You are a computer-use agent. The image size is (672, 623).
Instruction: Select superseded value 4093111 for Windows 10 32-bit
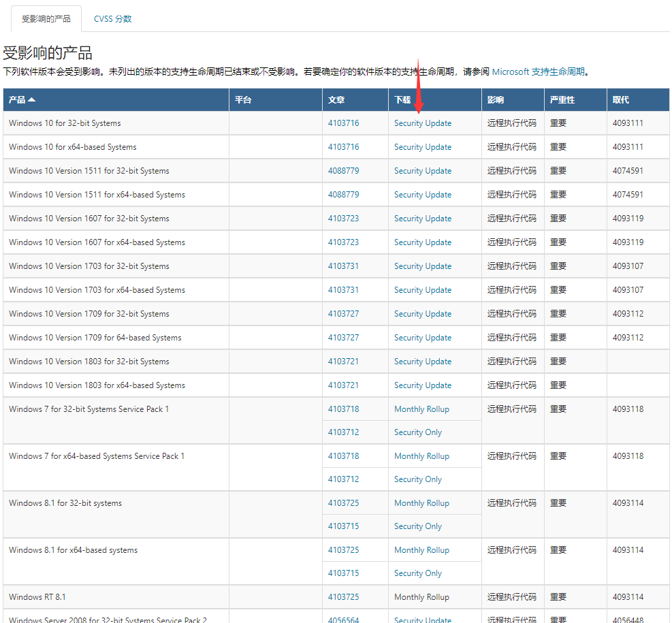pyautogui.click(x=628, y=123)
